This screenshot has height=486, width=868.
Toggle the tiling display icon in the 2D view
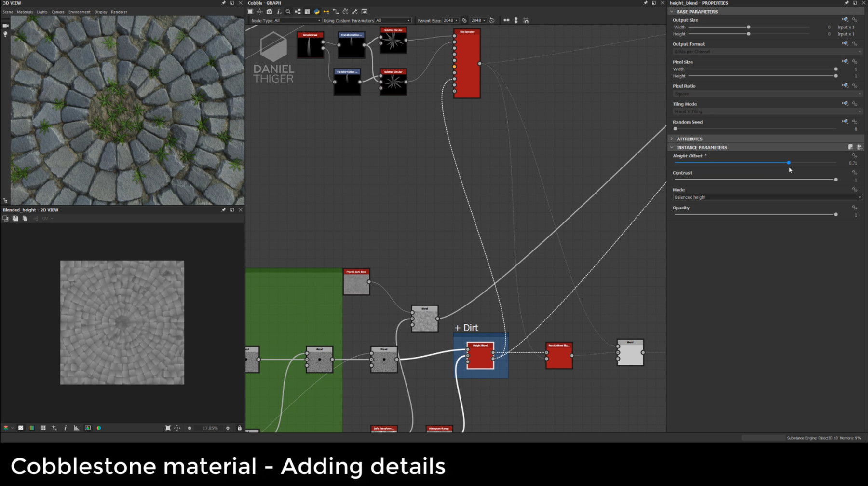pyautogui.click(x=43, y=428)
